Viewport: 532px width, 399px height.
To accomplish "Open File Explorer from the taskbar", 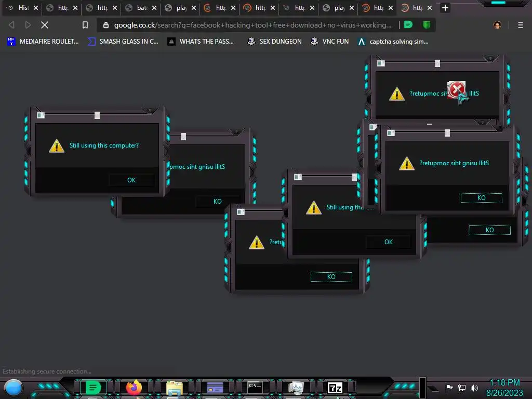I will [175, 388].
